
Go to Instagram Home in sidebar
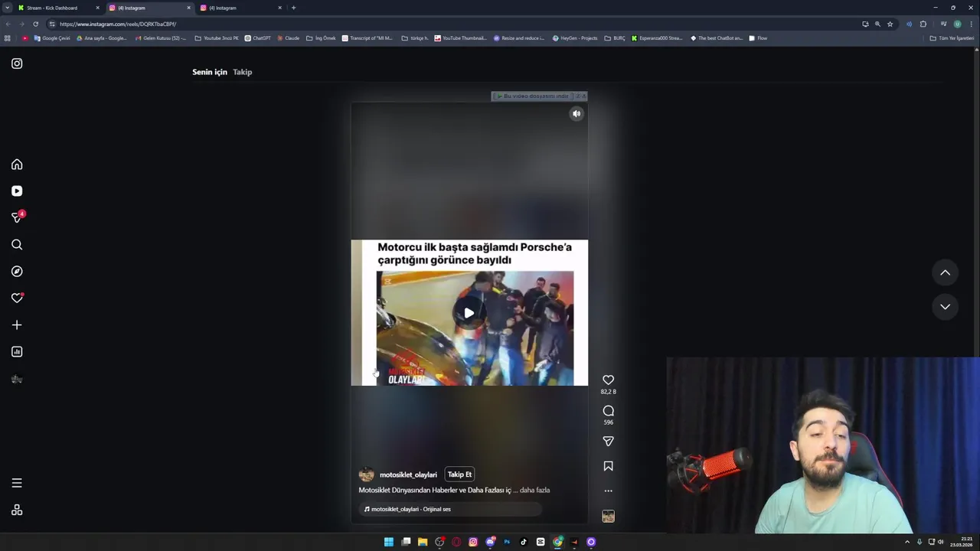(x=17, y=165)
